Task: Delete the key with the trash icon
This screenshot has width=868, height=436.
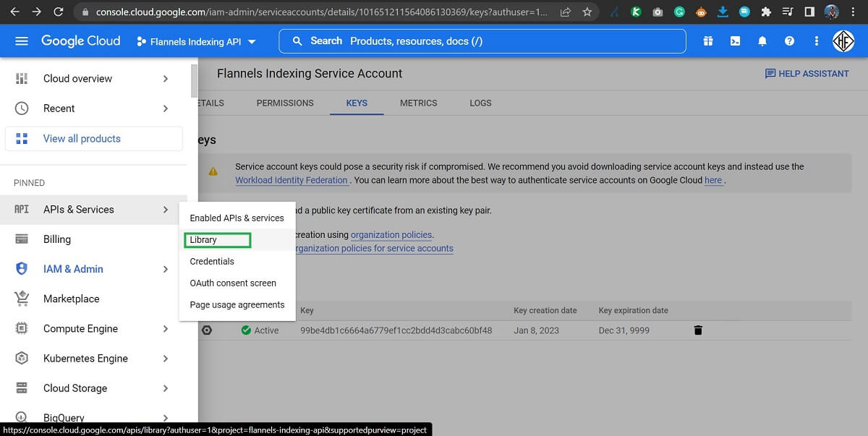Action: 698,330
